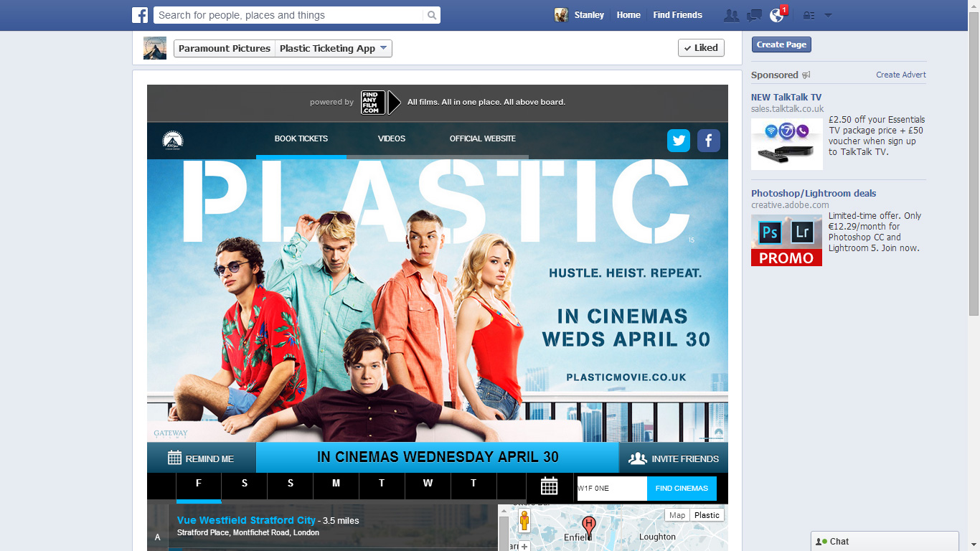
Task: Open the privacy shortcuts lock icon
Action: pos(809,15)
